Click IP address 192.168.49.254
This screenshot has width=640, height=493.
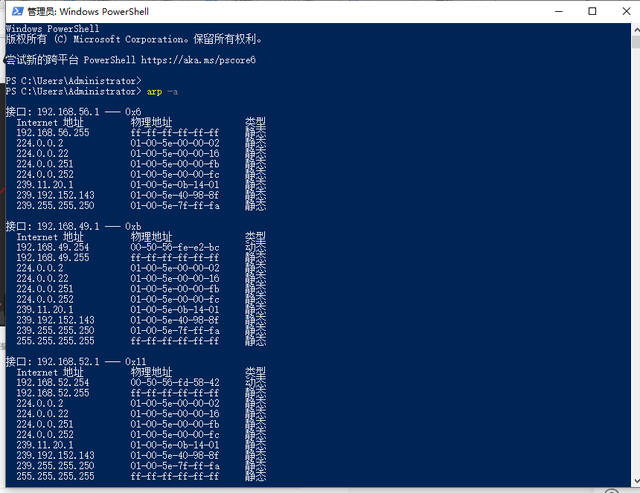53,247
